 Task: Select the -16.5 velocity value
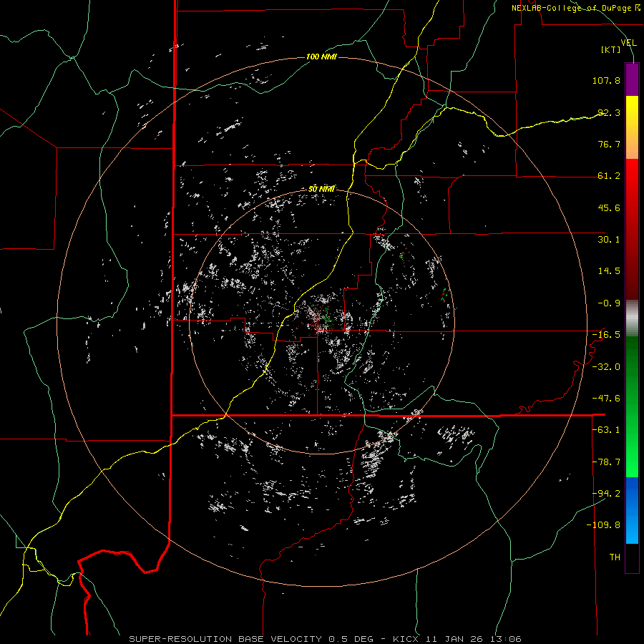pos(606,335)
